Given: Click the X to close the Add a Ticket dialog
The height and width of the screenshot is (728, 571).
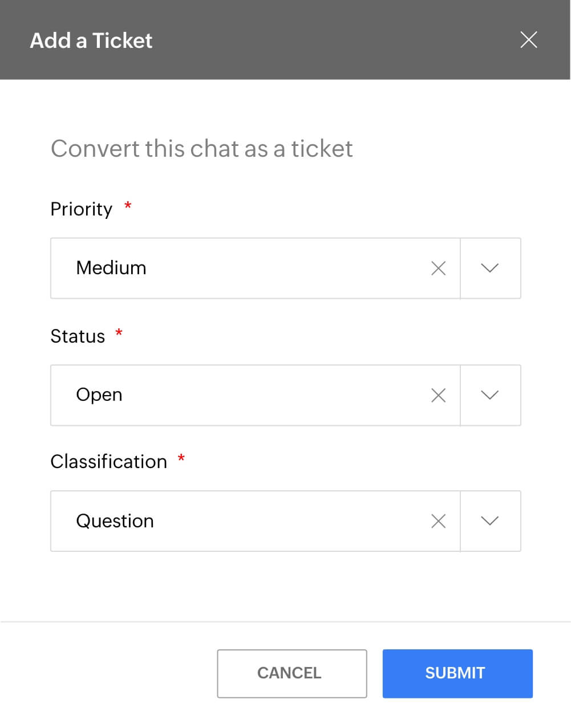Looking at the screenshot, I should (x=528, y=39).
